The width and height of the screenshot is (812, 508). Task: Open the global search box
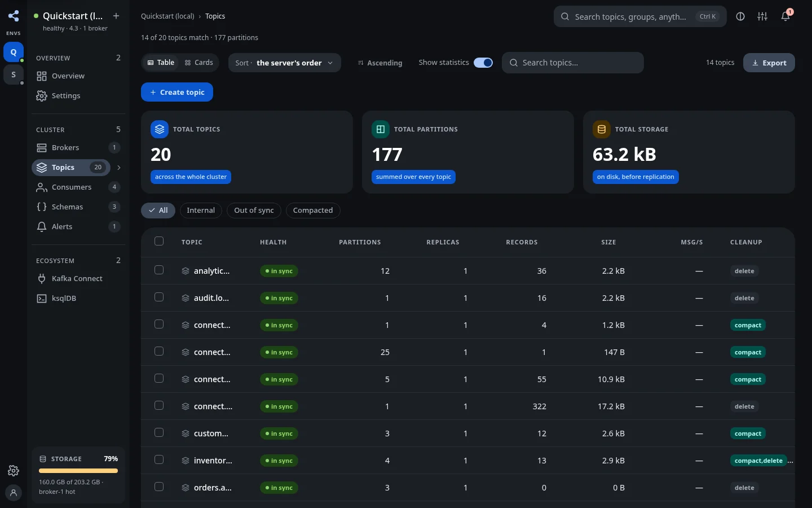[640, 16]
